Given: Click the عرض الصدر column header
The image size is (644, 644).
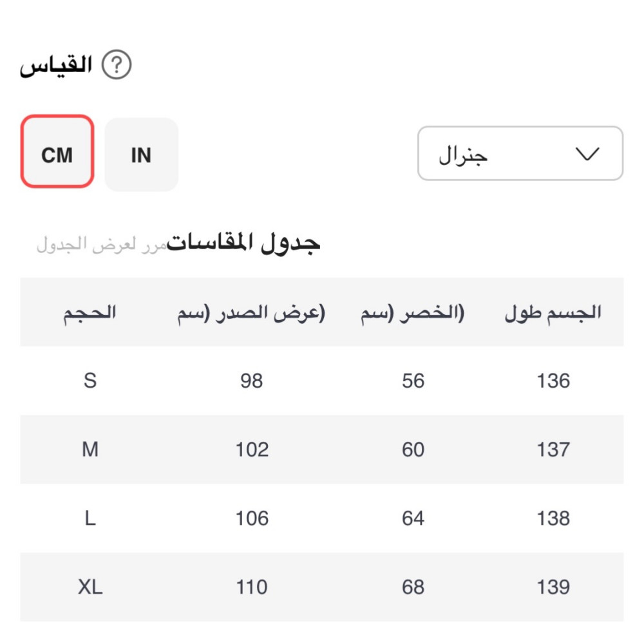Looking at the screenshot, I should coord(251,314).
